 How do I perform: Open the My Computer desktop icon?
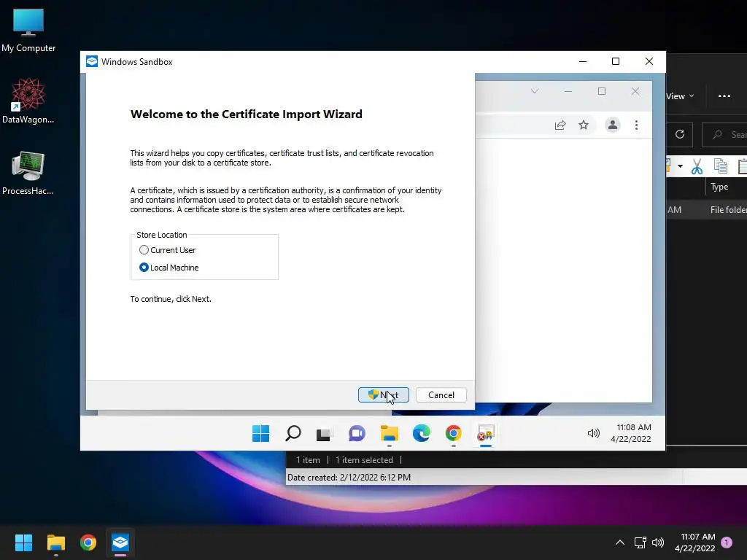pos(28,29)
